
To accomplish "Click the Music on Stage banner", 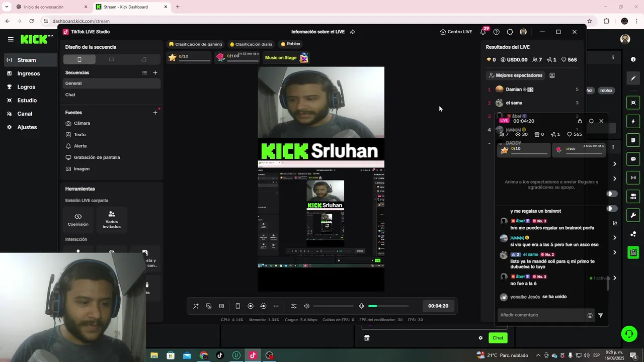I will pyautogui.click(x=286, y=58).
